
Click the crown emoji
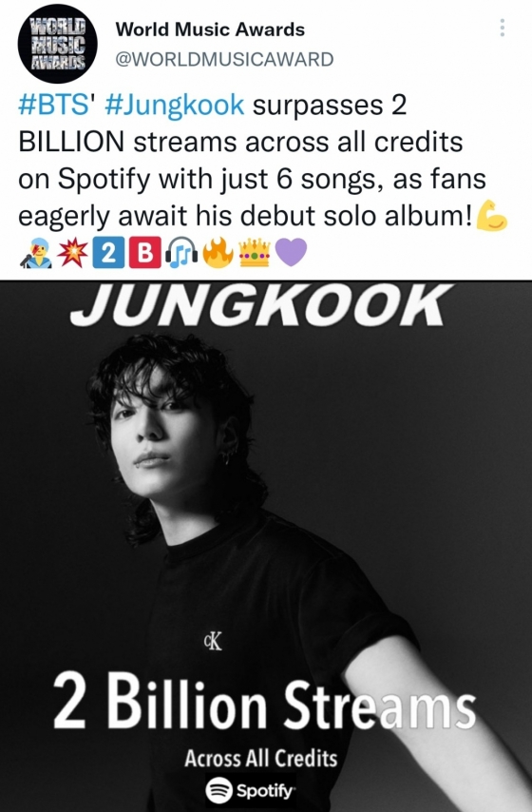pos(255,253)
